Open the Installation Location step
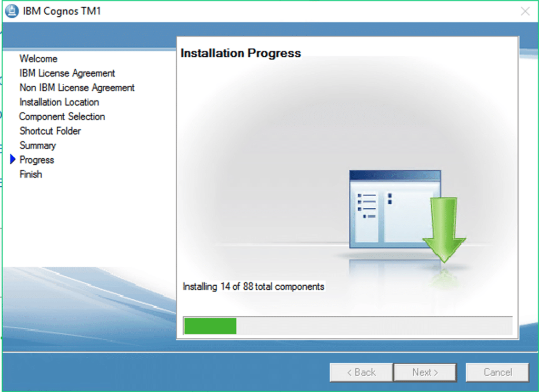Screen dimensions: 539x392 pos(59,102)
